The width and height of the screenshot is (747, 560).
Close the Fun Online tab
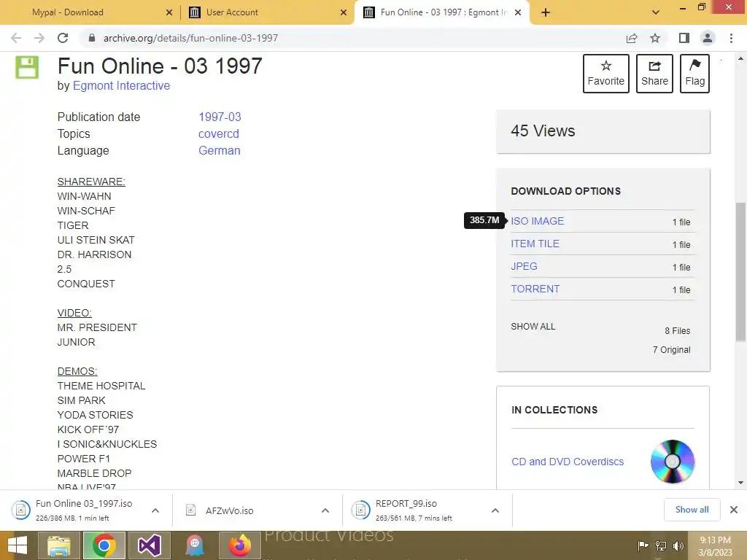[519, 12]
